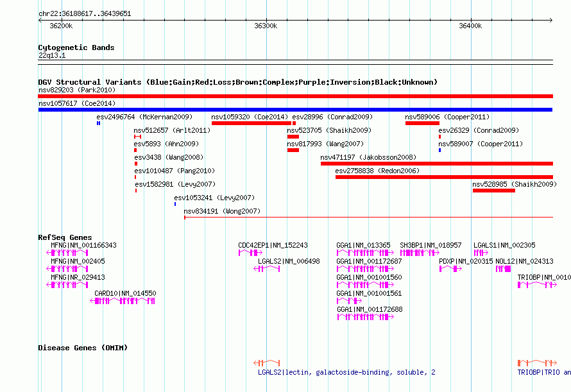Click the nsv528985 red loss bar
571x392 pixels.
[x=494, y=191]
